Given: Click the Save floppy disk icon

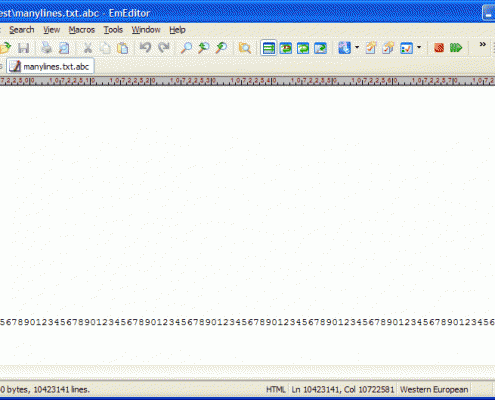Looking at the screenshot, I should (x=23, y=48).
